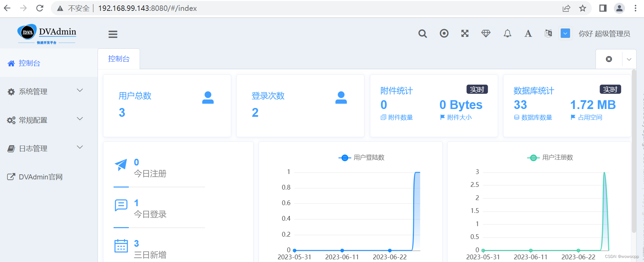The width and height of the screenshot is (644, 262).
Task: Click the 0 Bytes value
Action: point(461,105)
